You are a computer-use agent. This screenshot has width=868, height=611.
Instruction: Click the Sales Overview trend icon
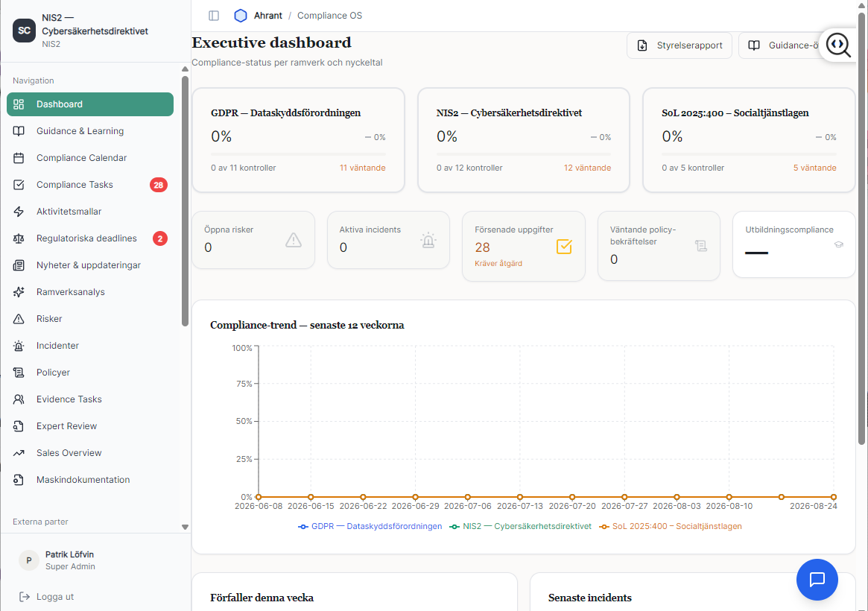(x=19, y=453)
